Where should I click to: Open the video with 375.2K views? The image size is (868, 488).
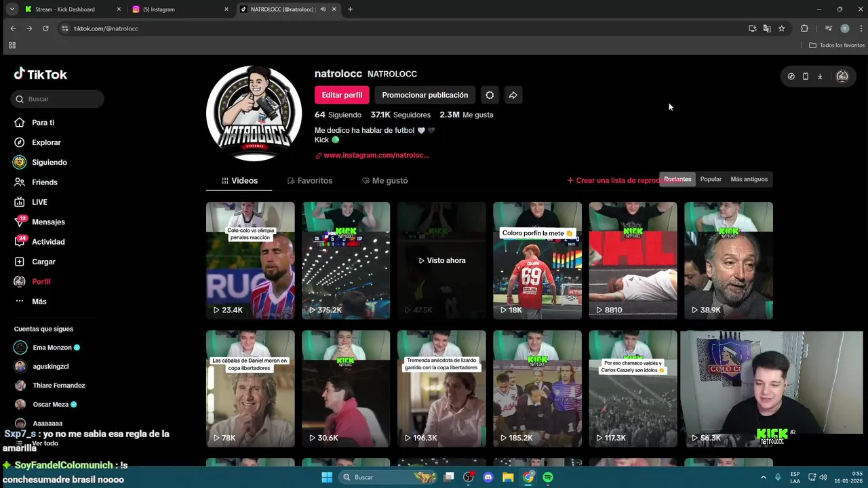pyautogui.click(x=346, y=260)
